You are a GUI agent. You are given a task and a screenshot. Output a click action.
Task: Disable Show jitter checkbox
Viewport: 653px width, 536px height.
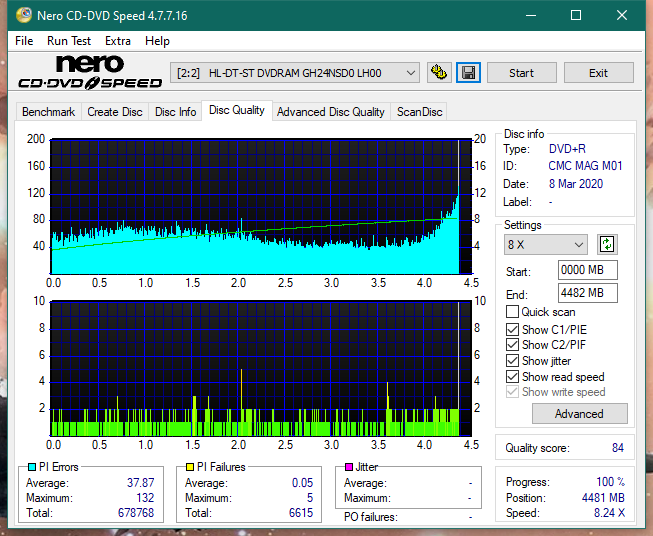pyautogui.click(x=512, y=361)
